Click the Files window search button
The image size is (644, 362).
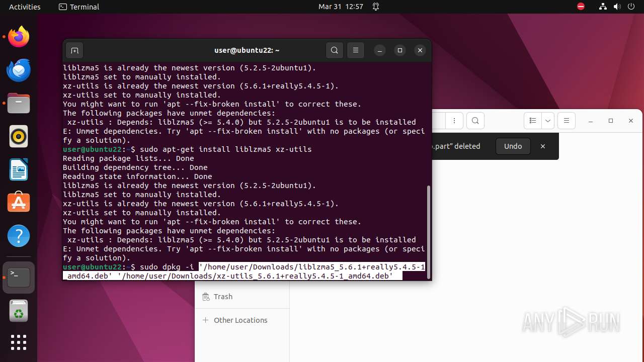tap(475, 121)
